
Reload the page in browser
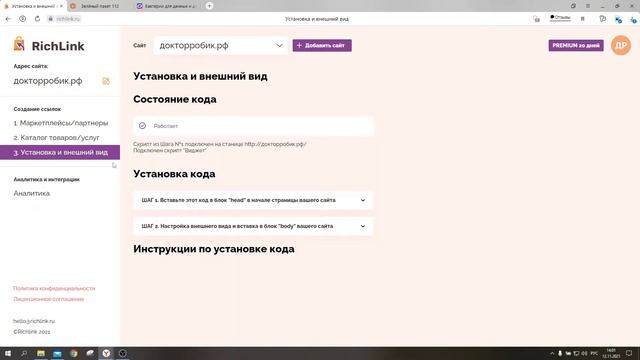coord(37,19)
